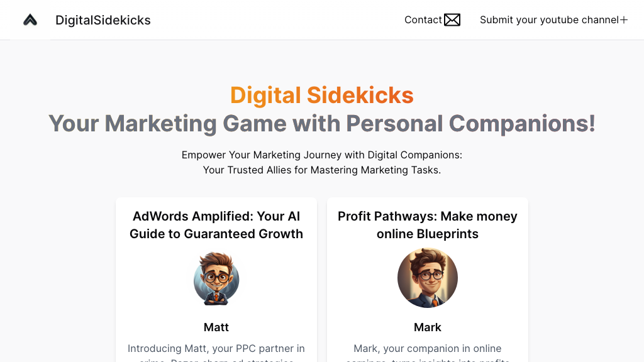Open the AdWords Amplified card title
The width and height of the screenshot is (644, 362).
(x=216, y=224)
